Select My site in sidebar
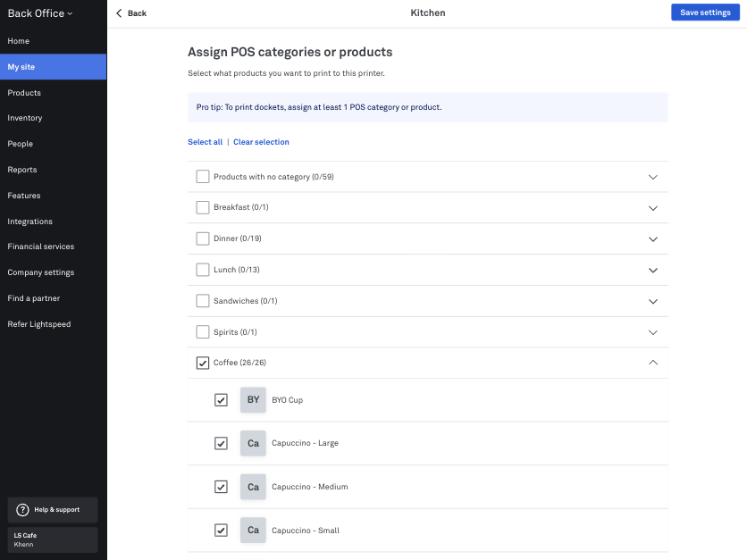Viewport: 747px width, 560px height. (x=54, y=67)
